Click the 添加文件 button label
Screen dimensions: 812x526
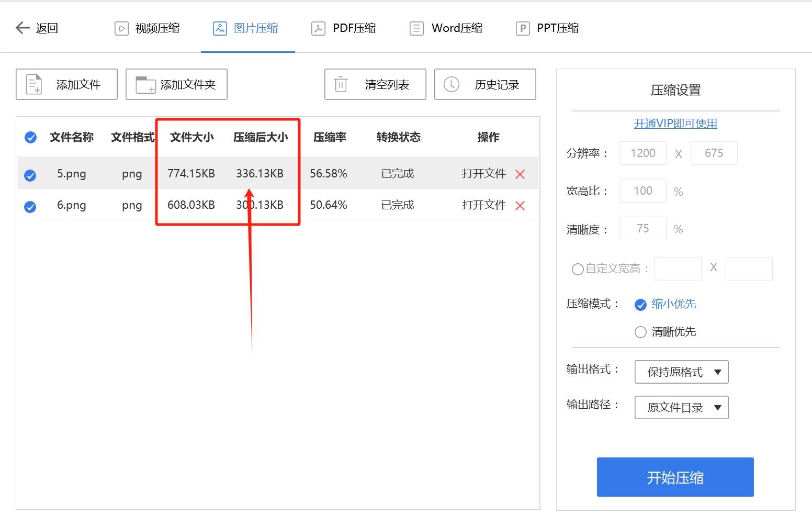tap(78, 84)
